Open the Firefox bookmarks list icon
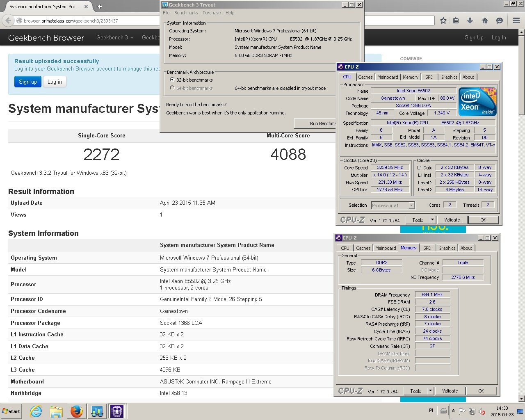525x420 pixels. (456, 21)
